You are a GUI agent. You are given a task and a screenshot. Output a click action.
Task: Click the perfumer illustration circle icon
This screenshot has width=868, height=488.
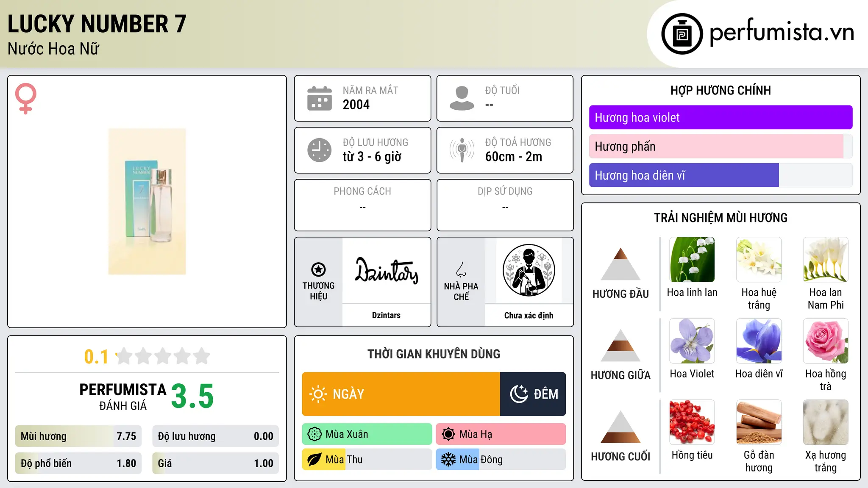point(529,270)
